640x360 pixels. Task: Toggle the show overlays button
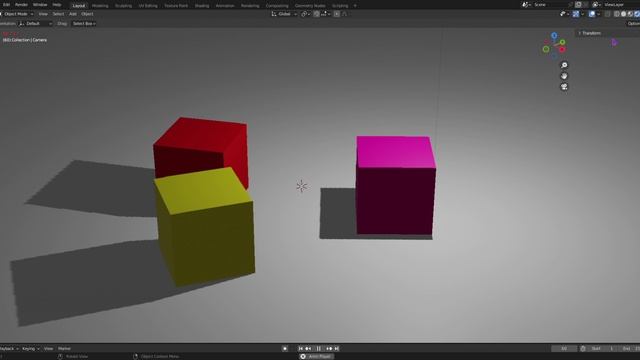(591, 14)
